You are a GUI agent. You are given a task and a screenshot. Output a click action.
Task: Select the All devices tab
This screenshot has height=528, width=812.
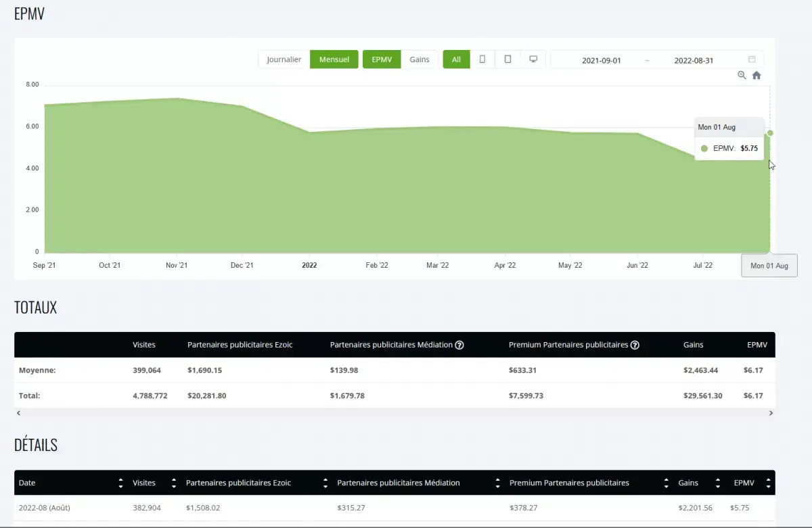[456, 59]
